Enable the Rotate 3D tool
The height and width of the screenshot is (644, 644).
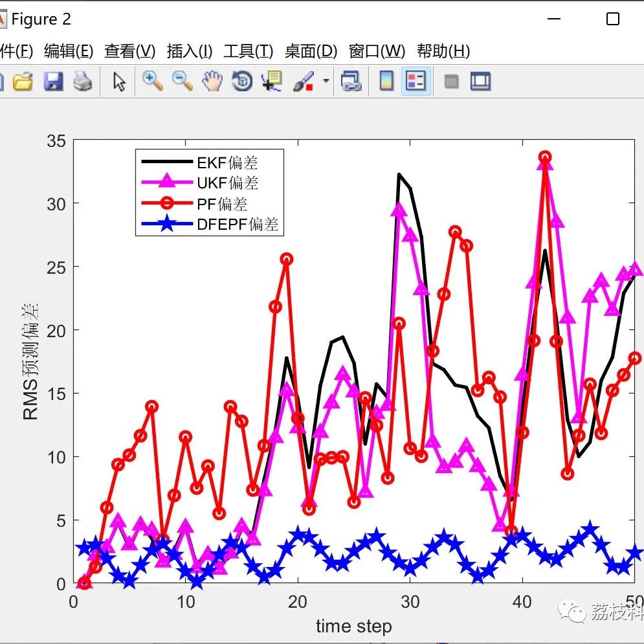(x=242, y=81)
